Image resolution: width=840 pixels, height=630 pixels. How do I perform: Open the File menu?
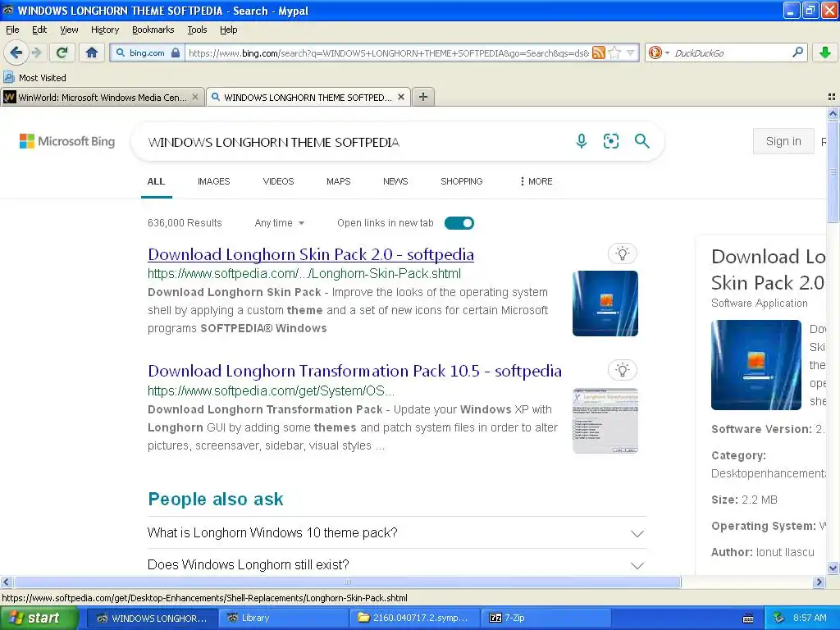tap(12, 30)
